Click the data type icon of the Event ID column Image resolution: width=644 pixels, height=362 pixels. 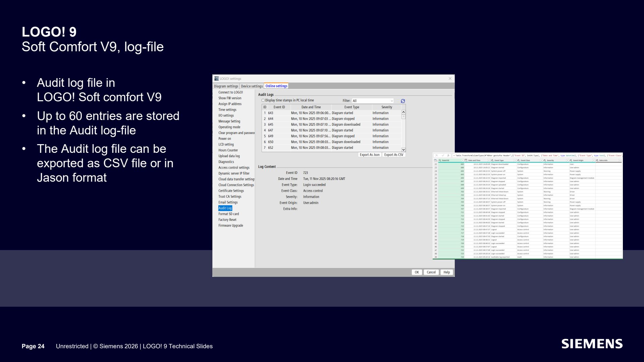(440, 160)
